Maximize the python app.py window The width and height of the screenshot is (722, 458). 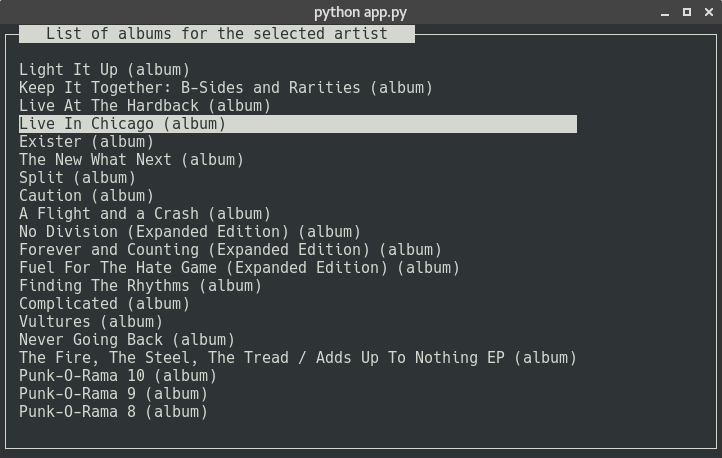click(x=687, y=12)
